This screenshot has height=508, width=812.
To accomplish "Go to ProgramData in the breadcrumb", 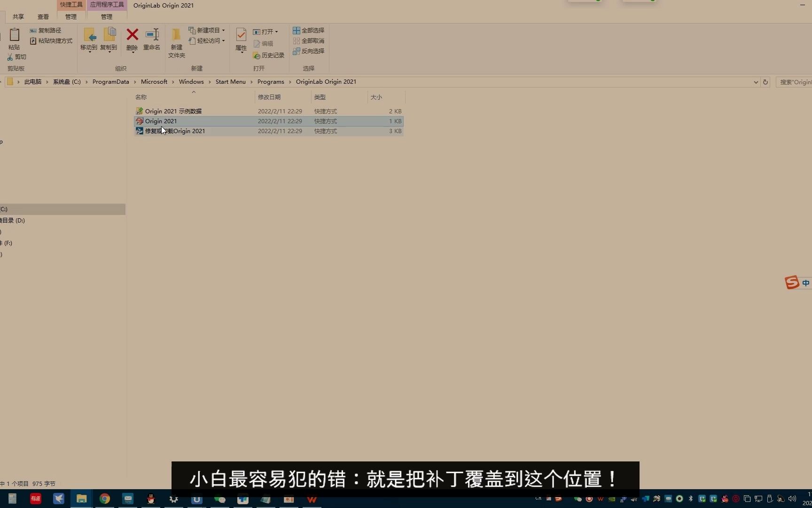I will 111,82.
